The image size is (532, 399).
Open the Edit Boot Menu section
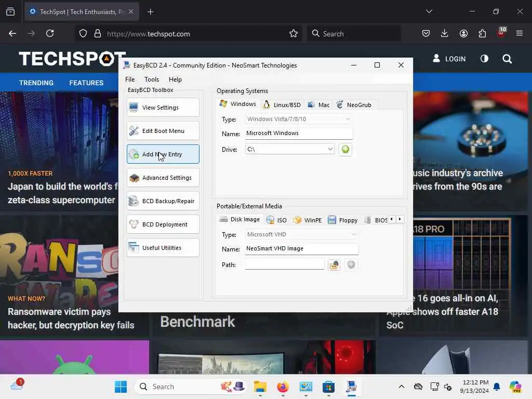coord(163,131)
